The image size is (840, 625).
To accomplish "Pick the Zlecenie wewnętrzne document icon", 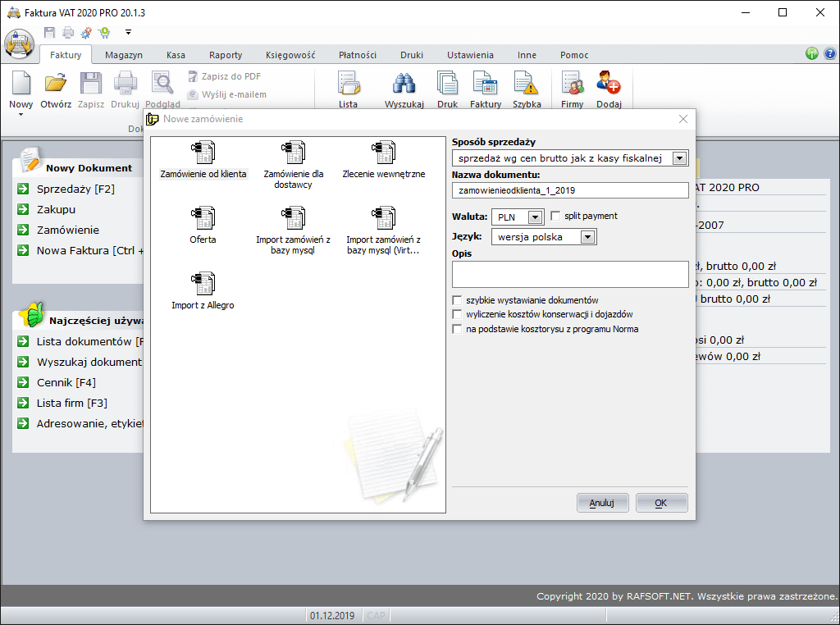I will click(383, 153).
